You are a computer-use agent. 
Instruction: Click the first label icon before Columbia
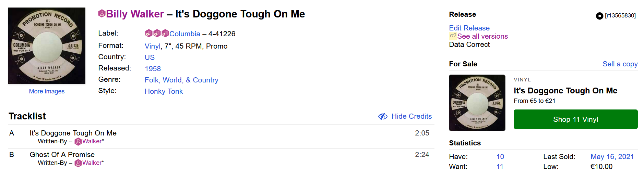[148, 33]
